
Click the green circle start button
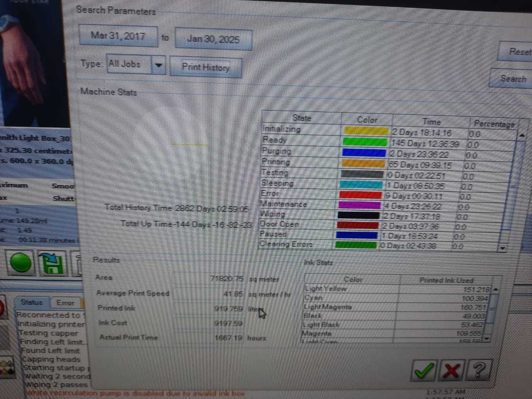click(20, 263)
